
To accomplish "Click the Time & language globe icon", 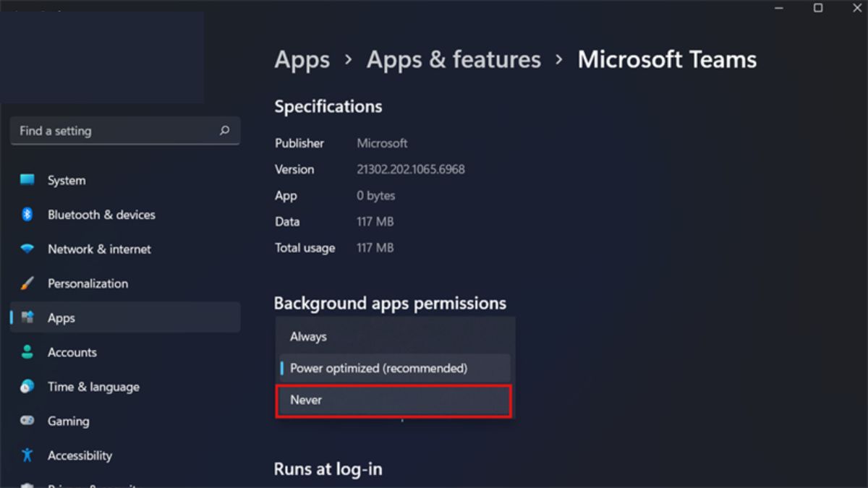I will pyautogui.click(x=27, y=387).
